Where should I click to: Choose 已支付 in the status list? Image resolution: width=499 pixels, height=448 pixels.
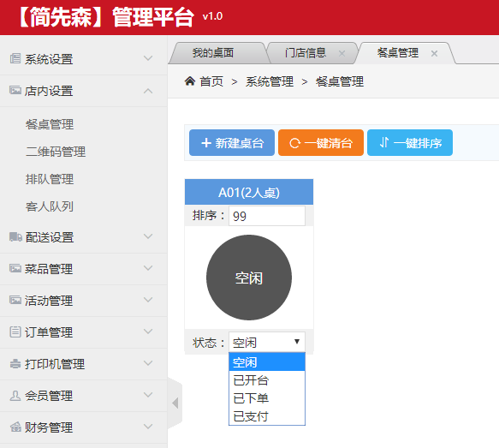[x=267, y=416]
